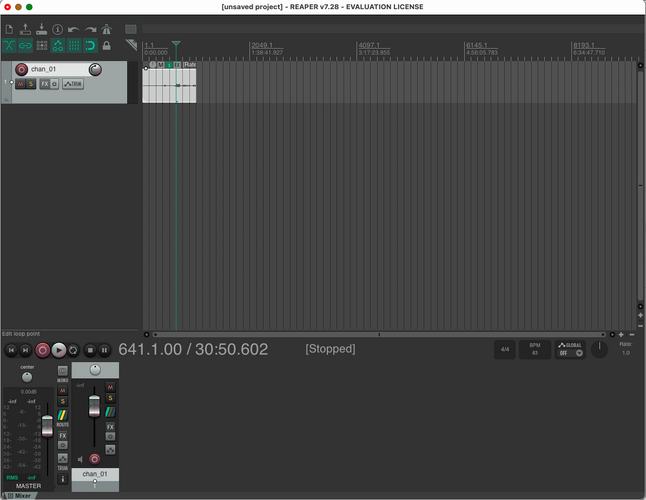Click Save Project toolbar icon
The width and height of the screenshot is (646, 500).
coord(41,29)
